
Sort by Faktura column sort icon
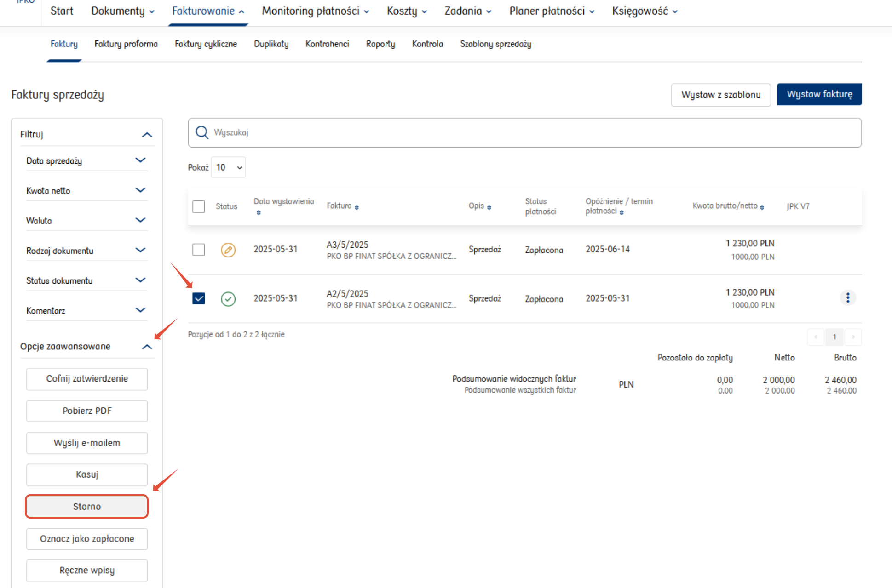(x=357, y=207)
